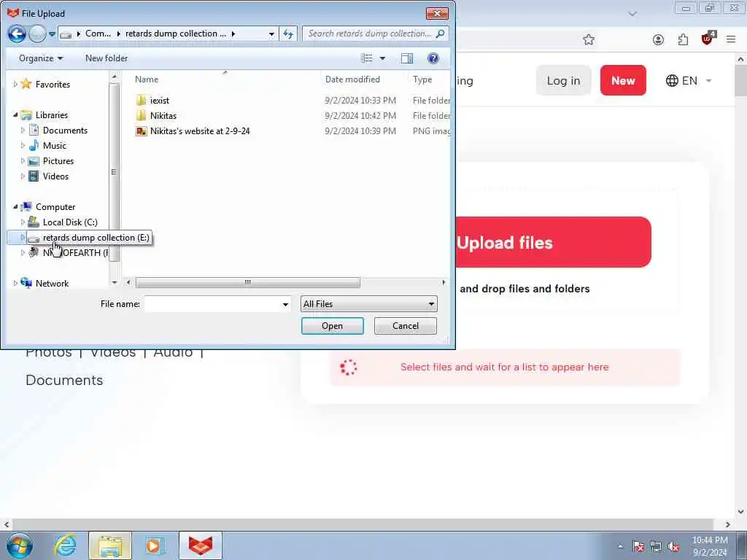The image size is (747, 560).
Task: Expand the Favorites tree node
Action: (15, 85)
